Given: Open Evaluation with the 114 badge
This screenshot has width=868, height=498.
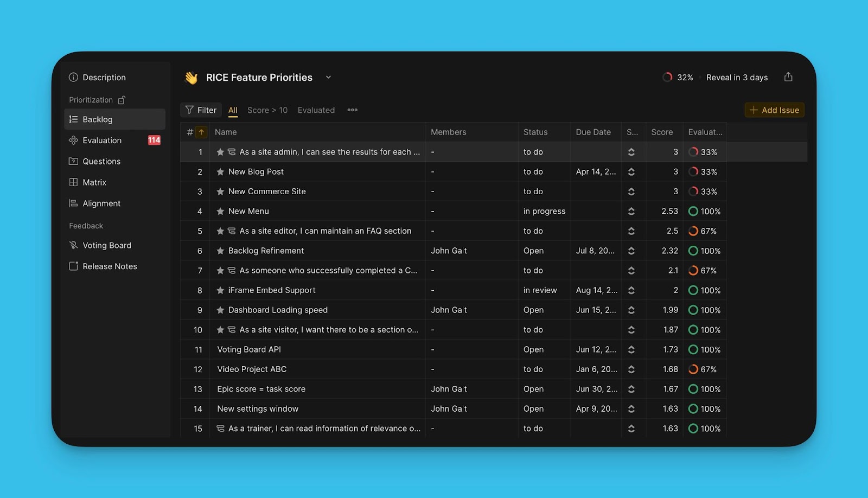Looking at the screenshot, I should pyautogui.click(x=102, y=140).
